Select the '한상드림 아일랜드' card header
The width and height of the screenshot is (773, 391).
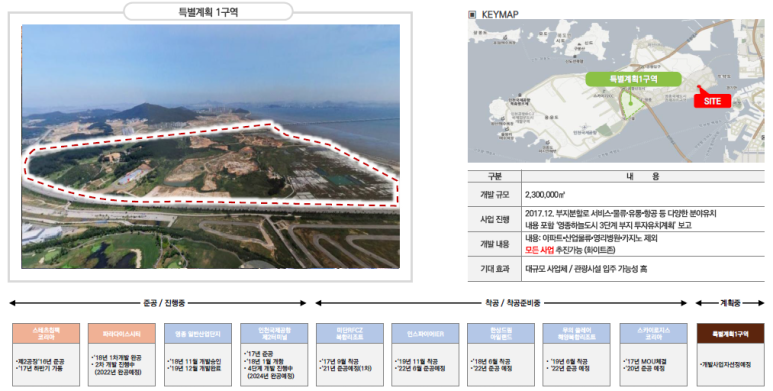point(501,333)
